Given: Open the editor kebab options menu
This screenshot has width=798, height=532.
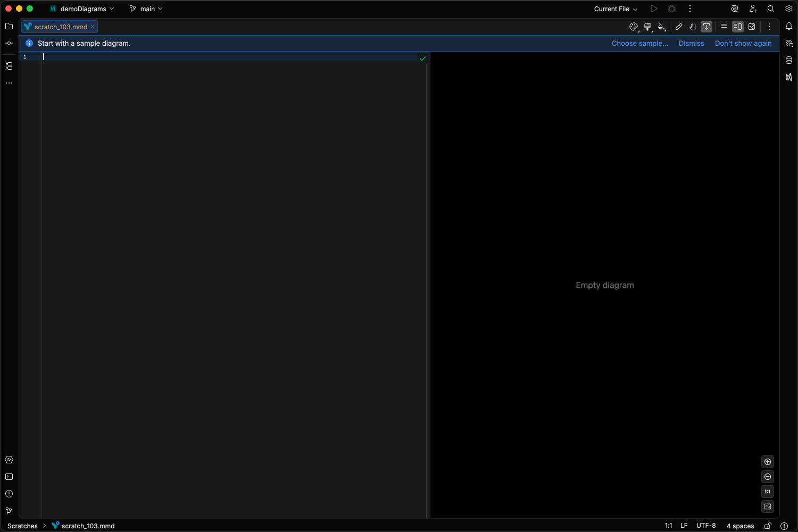Looking at the screenshot, I should pos(769,27).
